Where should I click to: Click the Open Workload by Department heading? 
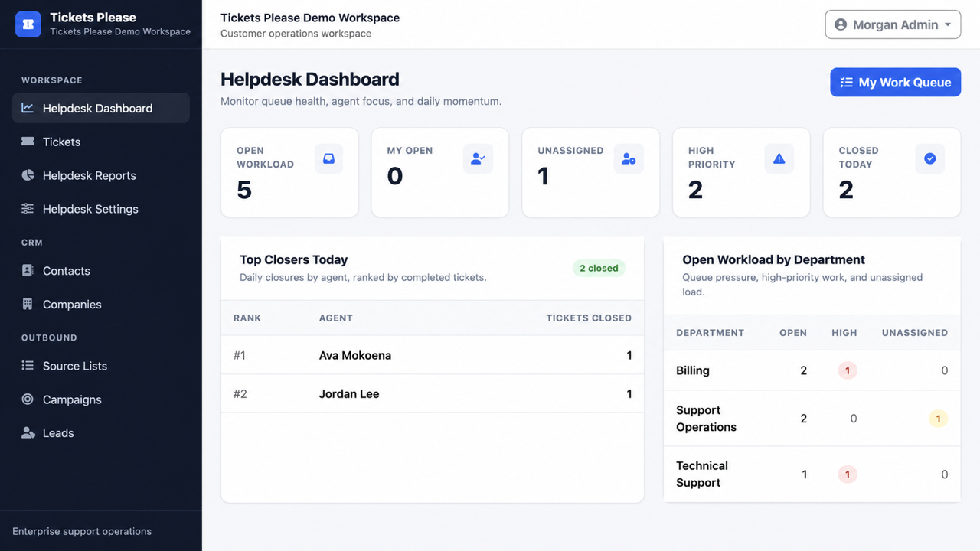(773, 259)
